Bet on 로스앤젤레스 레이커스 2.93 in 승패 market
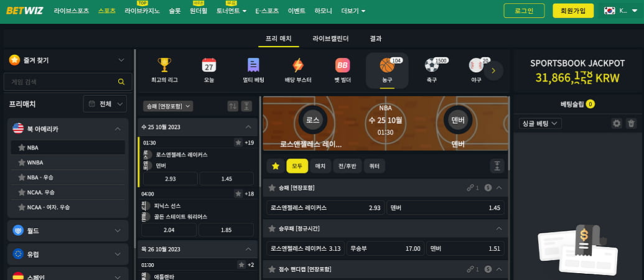 (x=325, y=208)
